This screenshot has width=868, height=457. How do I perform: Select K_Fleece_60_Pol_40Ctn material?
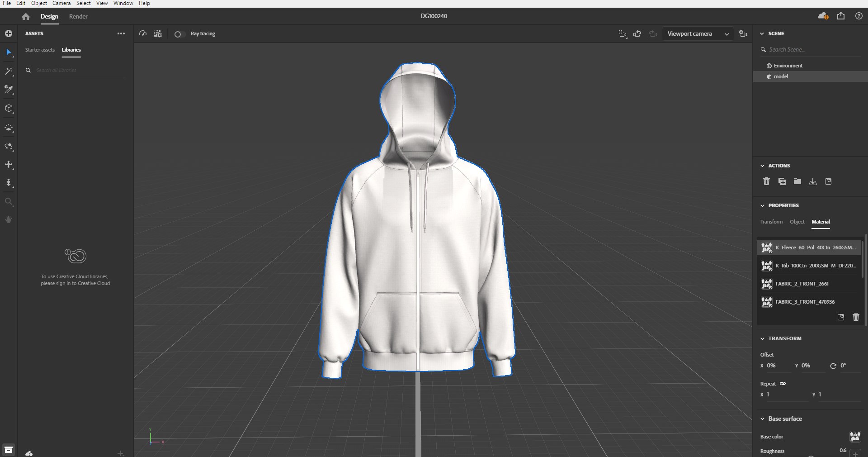coord(809,248)
